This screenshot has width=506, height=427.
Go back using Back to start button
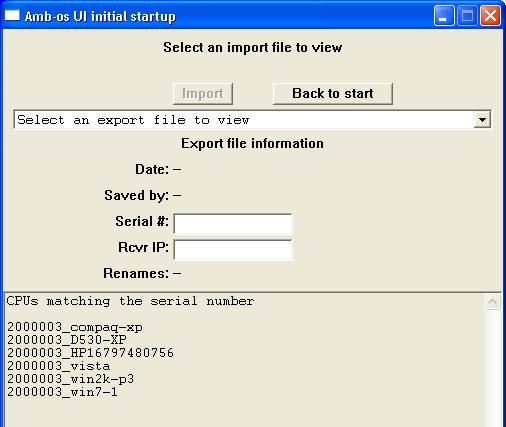pos(333,94)
